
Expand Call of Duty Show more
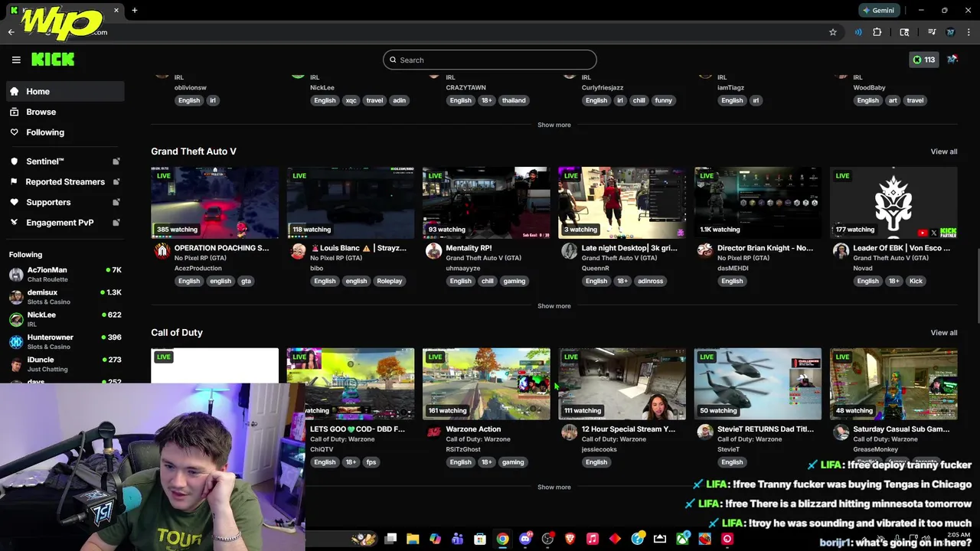[x=554, y=487]
